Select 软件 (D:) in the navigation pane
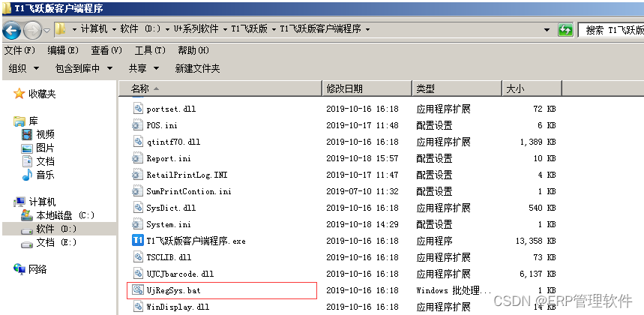Screen dimensions: 644x315 coord(56,229)
